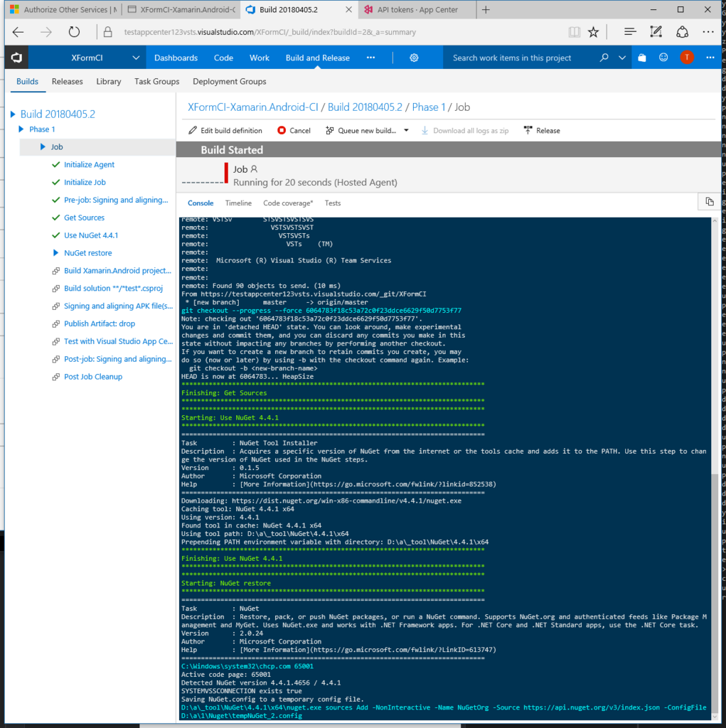Click the padlock site security icon

(x=108, y=32)
